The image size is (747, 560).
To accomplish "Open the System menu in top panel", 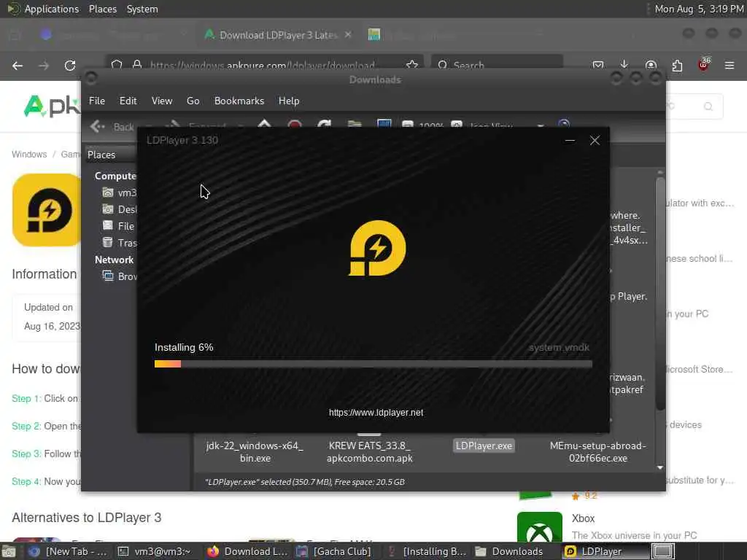I will point(142,9).
